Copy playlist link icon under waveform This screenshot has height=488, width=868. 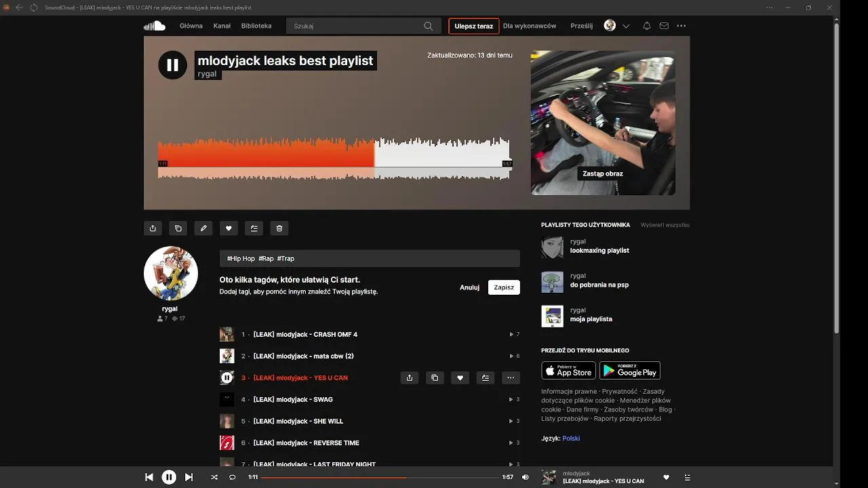tap(178, 228)
